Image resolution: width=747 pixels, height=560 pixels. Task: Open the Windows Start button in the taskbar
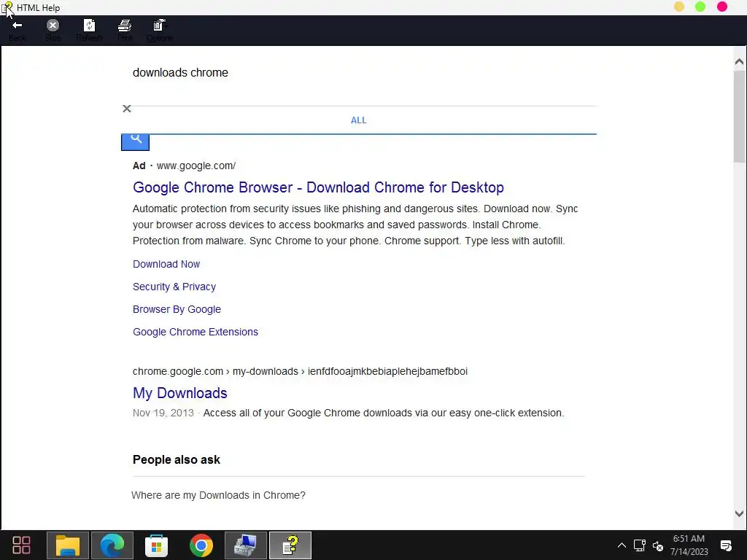21,545
